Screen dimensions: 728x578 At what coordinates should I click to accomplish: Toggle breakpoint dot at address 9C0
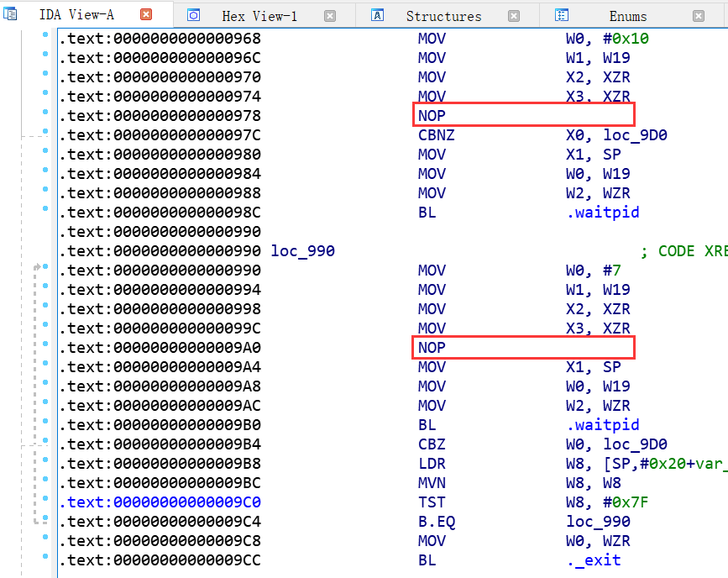(45, 498)
